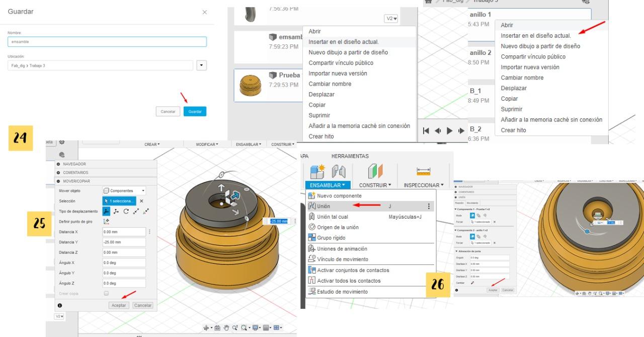Click the Ángulo Z input field

[124, 283]
